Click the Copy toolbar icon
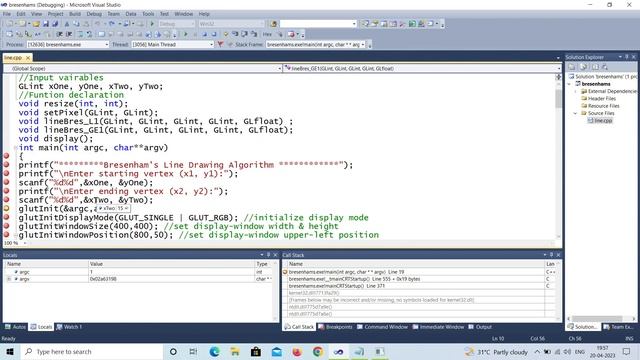The height and width of the screenshot is (360, 640). point(76,24)
